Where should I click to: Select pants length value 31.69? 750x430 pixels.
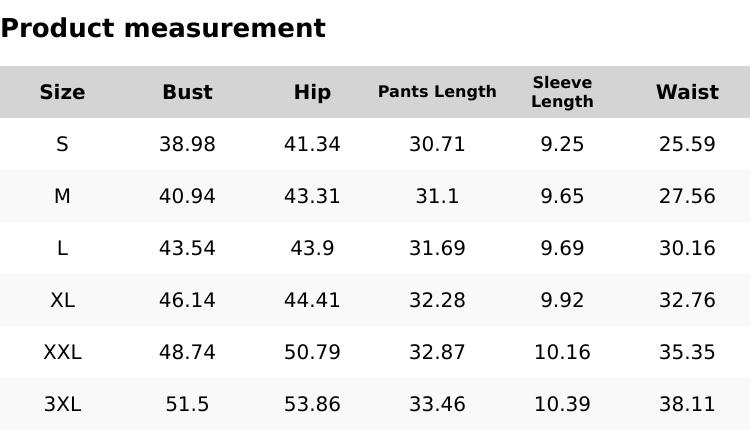point(437,248)
